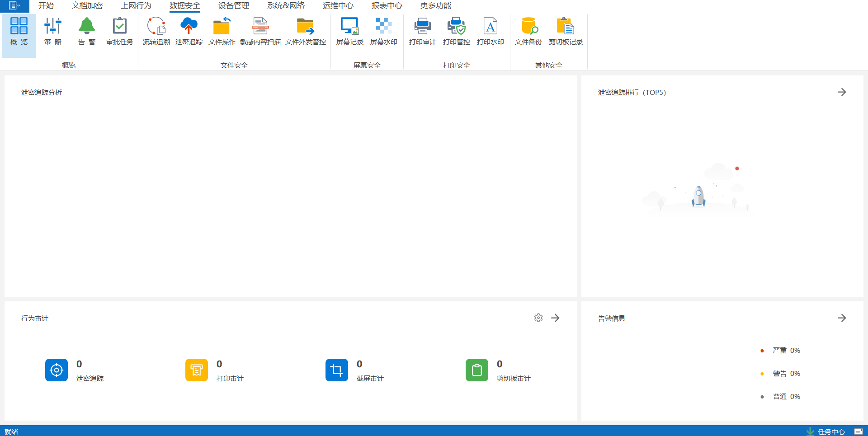
Task: Expand 告警信息 panel with the arrow
Action: click(841, 318)
